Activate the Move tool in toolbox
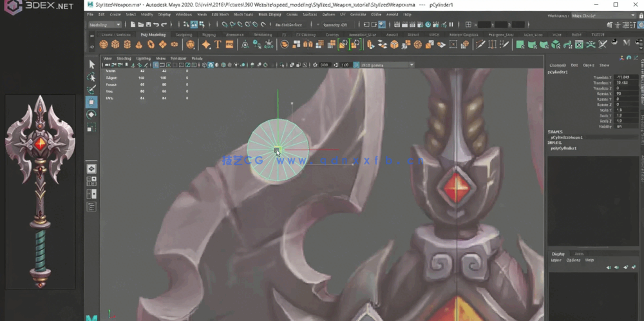Screen dimensions: 644x321 pyautogui.click(x=91, y=102)
